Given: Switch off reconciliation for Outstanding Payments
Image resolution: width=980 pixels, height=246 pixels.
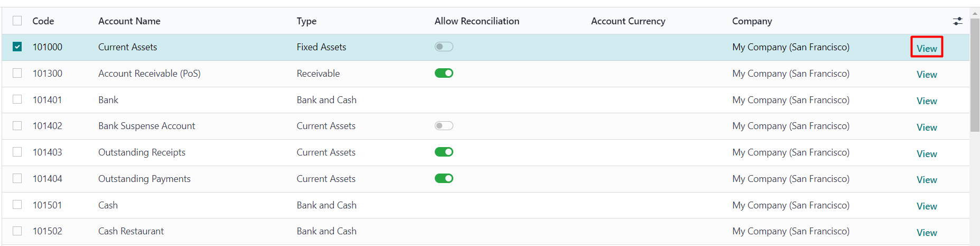Looking at the screenshot, I should (444, 178).
